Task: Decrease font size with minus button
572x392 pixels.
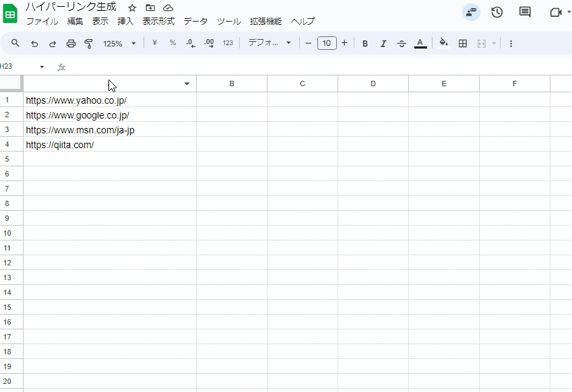Action: 309,43
